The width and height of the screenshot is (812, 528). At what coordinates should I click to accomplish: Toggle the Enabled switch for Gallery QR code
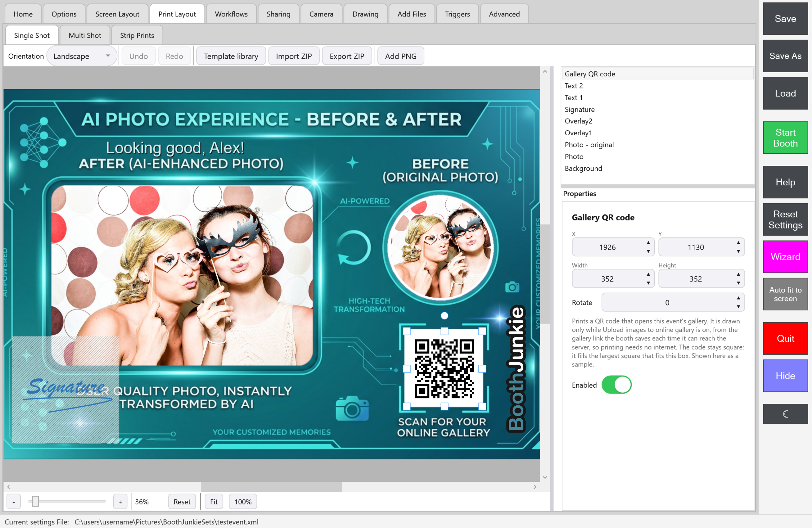tap(616, 385)
